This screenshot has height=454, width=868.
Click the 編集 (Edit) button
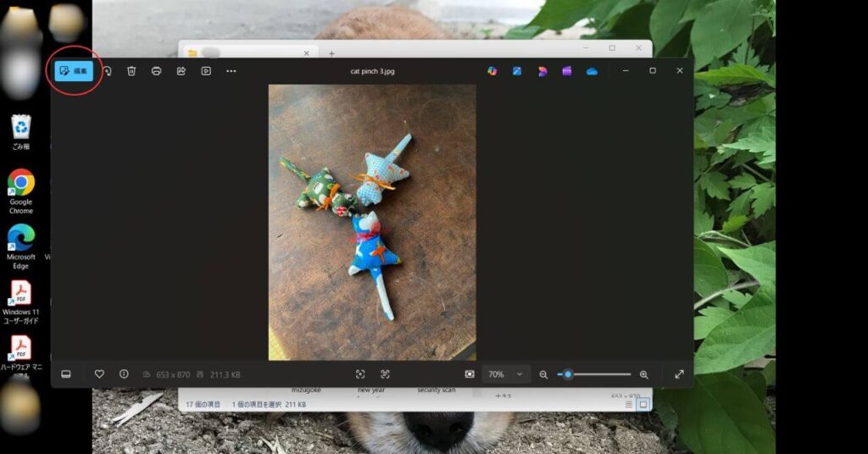74,71
